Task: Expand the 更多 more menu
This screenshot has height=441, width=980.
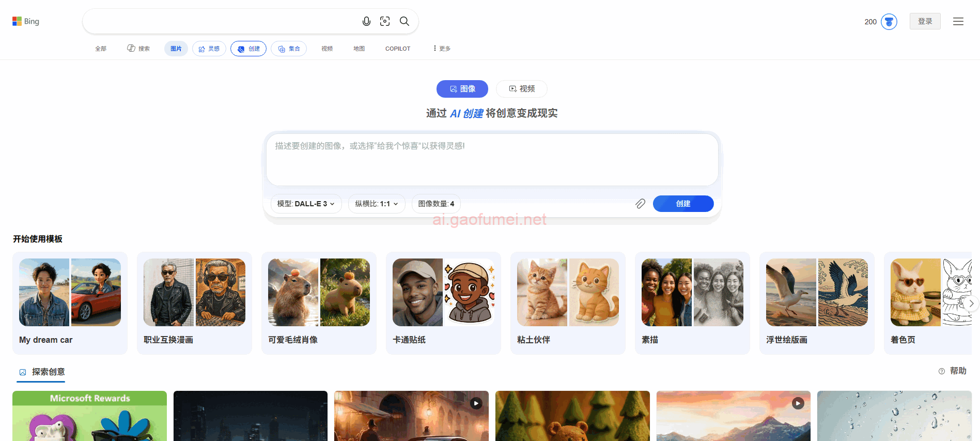Action: point(442,49)
